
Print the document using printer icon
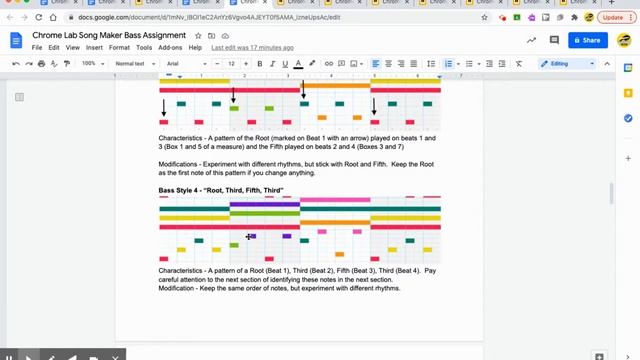[x=41, y=64]
